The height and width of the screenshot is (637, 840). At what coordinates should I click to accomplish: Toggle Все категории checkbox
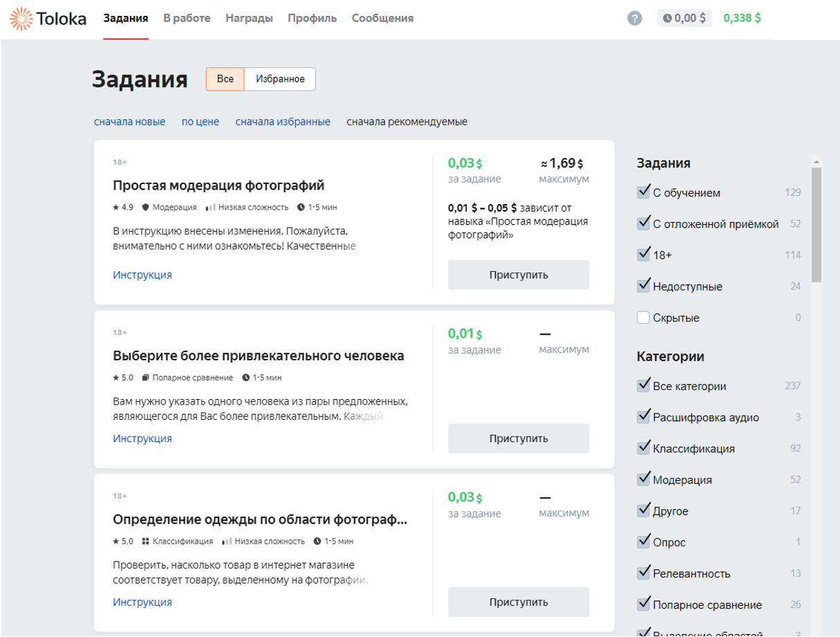point(643,386)
